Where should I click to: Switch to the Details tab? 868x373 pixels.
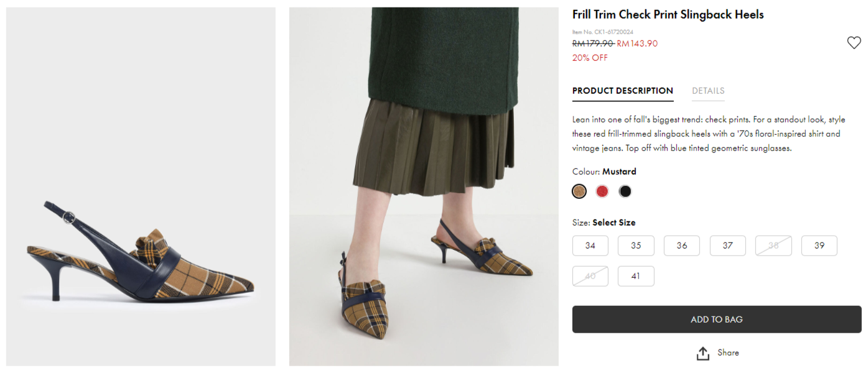(708, 91)
